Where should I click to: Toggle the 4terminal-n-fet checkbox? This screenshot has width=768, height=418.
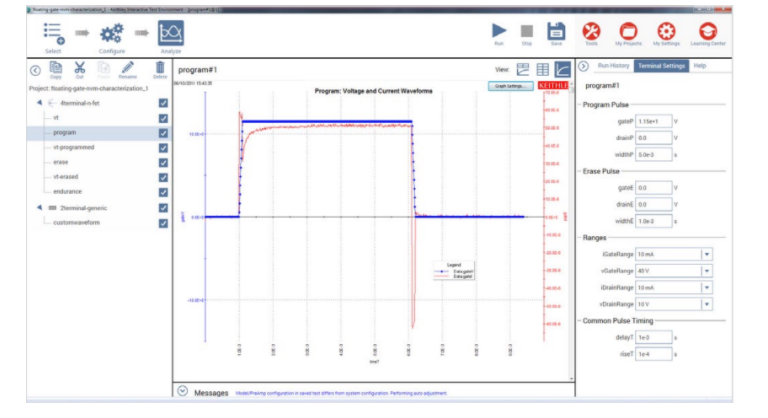click(163, 103)
